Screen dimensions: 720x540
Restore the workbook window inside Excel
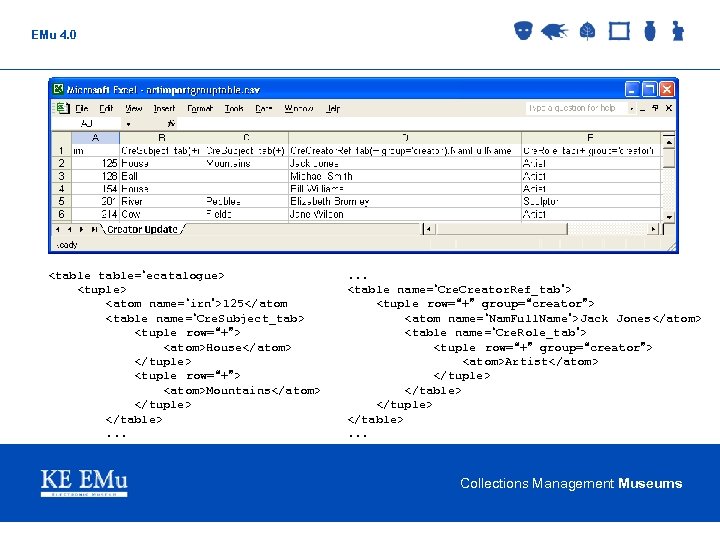point(655,108)
